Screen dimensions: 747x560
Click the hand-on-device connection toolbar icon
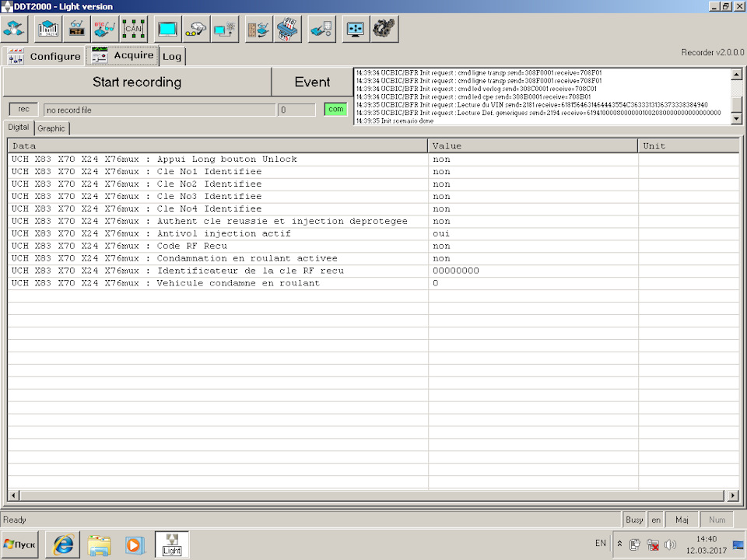(x=14, y=29)
